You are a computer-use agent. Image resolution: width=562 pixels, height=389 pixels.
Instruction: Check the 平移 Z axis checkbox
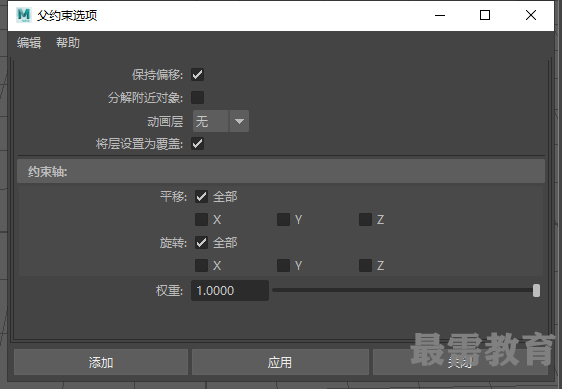coord(365,219)
